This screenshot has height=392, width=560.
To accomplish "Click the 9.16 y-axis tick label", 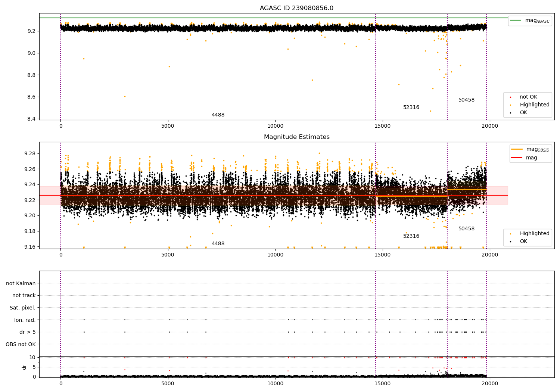I will coord(30,247).
